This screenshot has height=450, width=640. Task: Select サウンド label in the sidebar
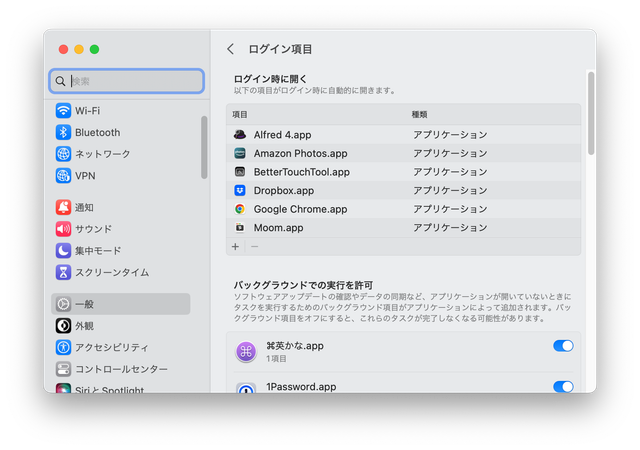coord(93,229)
